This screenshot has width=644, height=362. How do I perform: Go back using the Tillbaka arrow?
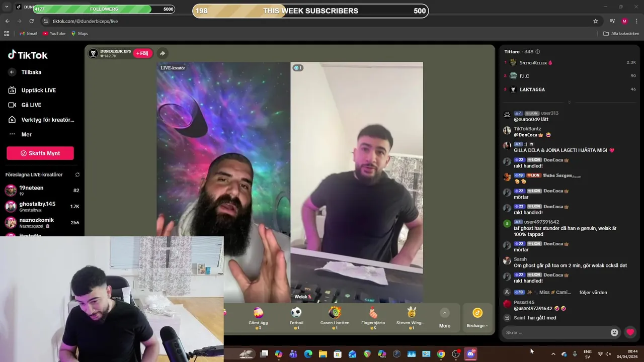[12, 72]
